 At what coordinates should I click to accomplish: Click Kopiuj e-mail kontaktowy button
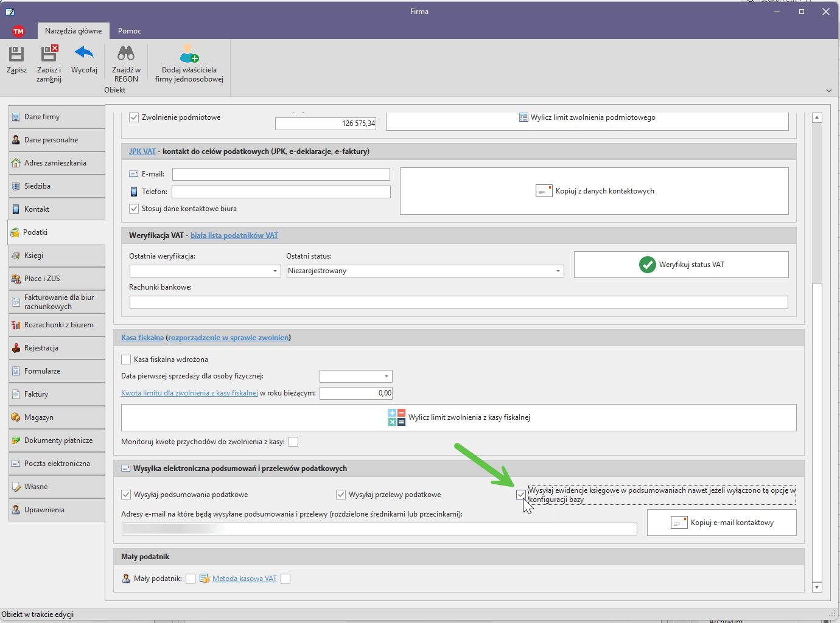point(721,523)
